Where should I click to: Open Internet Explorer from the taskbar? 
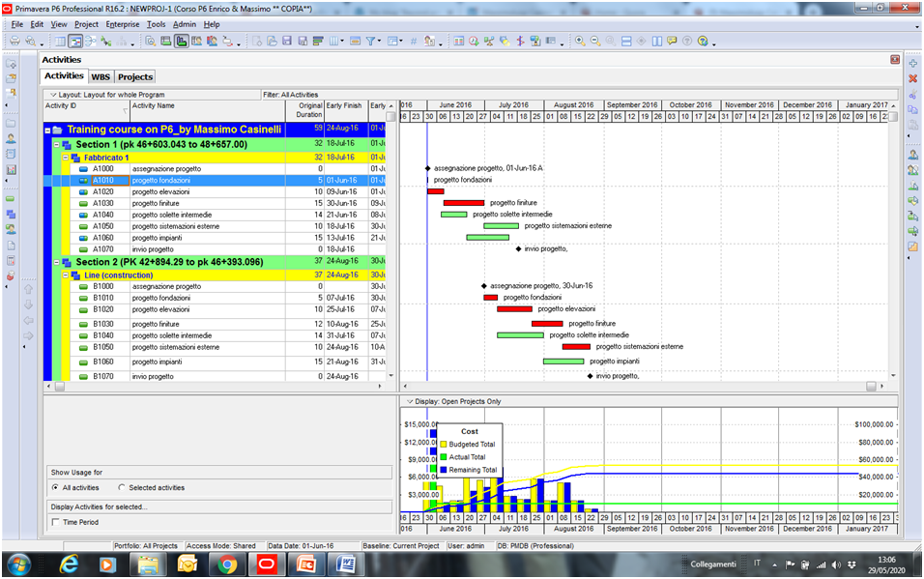(x=69, y=565)
